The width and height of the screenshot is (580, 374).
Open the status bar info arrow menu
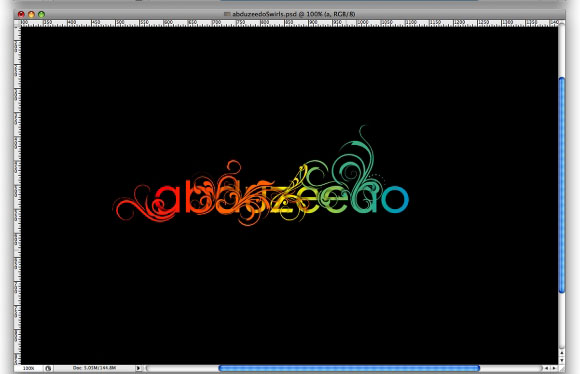click(138, 368)
